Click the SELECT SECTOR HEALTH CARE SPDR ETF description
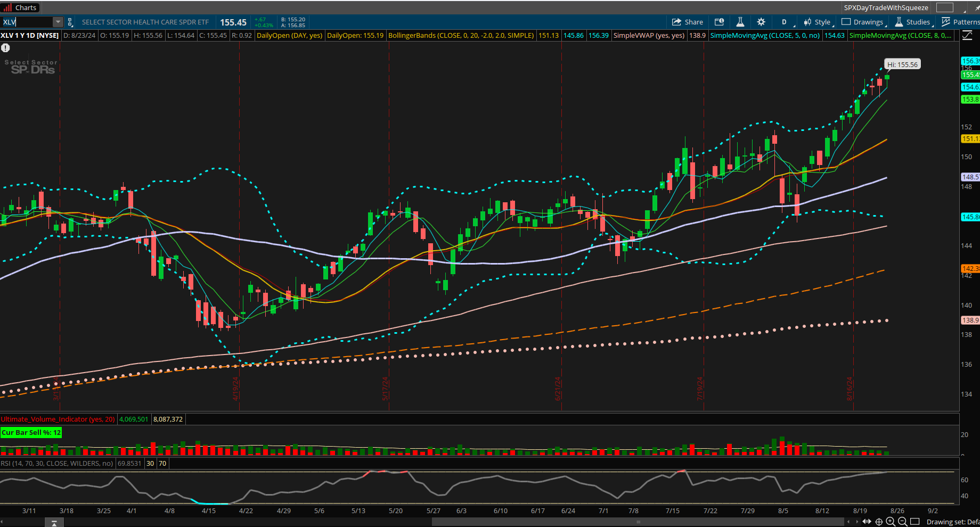The width and height of the screenshot is (980, 527). pyautogui.click(x=145, y=22)
